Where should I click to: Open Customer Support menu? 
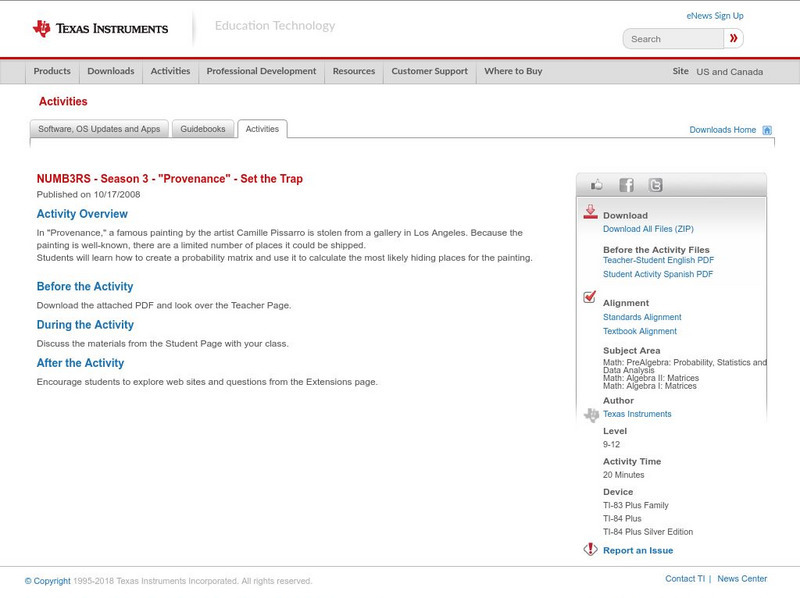pos(430,71)
